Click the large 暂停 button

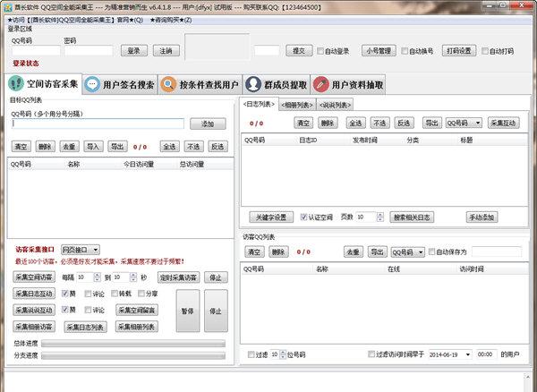click(188, 311)
